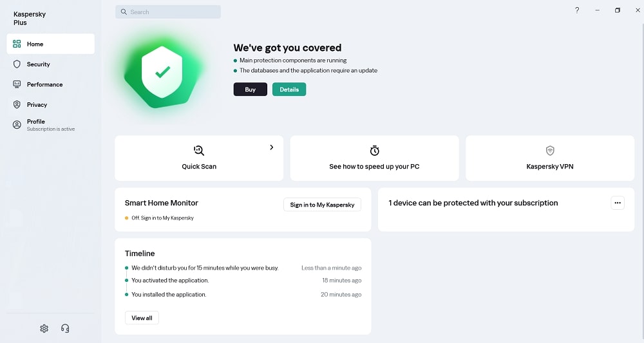644x343 pixels.
Task: Open the three-dots device subscription menu
Action: 618,203
